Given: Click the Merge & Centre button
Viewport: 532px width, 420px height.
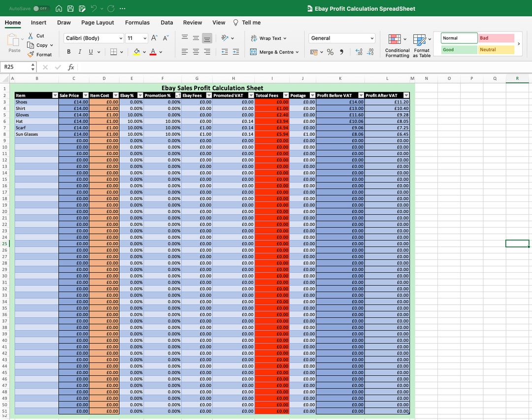Looking at the screenshot, I should [x=274, y=52].
